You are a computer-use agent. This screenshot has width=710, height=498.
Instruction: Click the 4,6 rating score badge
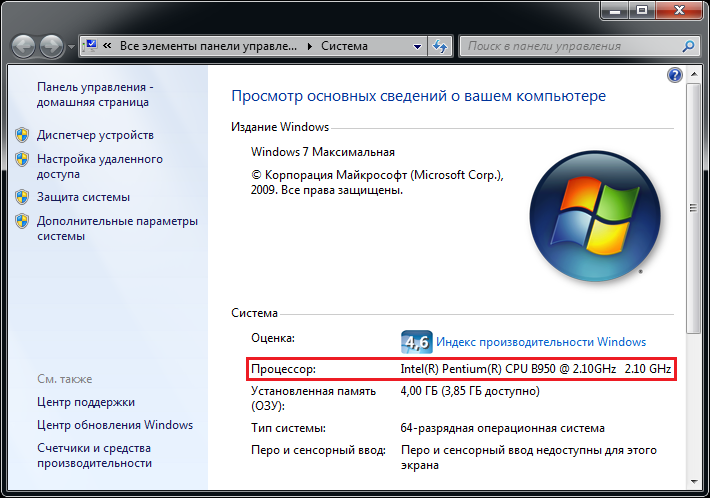417,342
